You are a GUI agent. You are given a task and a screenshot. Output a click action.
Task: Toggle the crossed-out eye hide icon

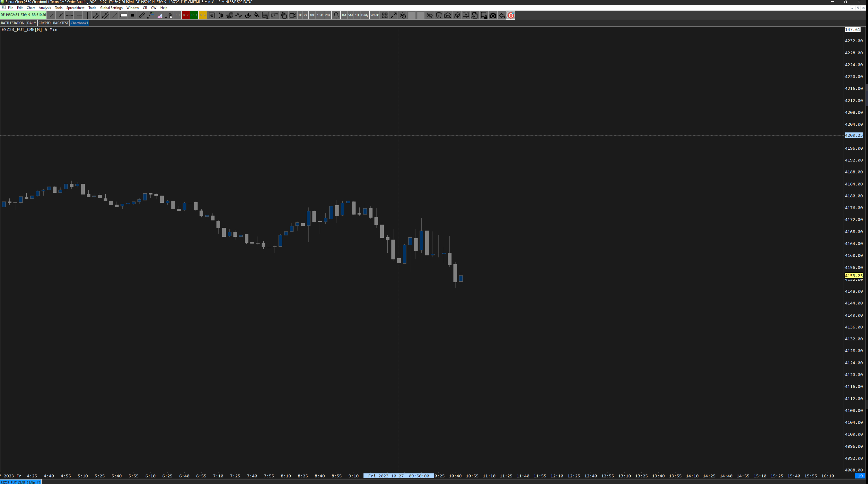tap(429, 15)
